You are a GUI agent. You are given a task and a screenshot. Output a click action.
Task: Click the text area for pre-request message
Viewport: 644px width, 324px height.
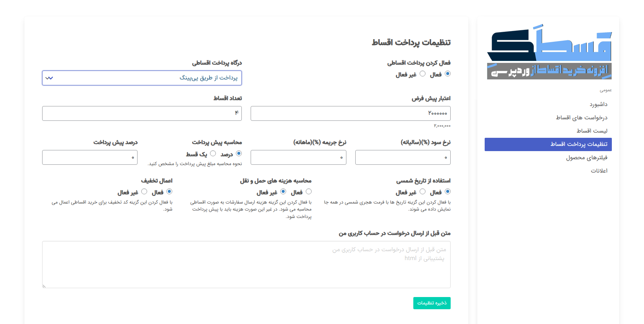click(x=246, y=265)
